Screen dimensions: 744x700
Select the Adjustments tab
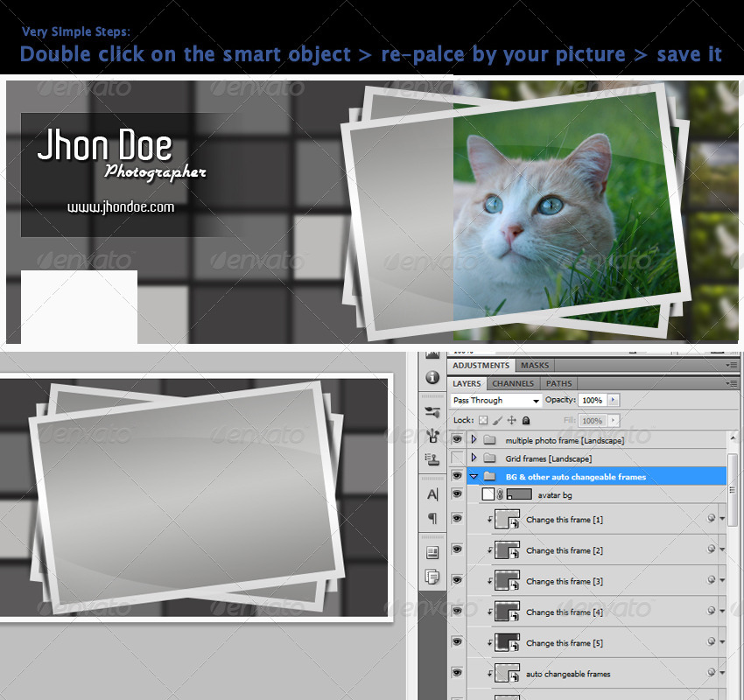481,366
